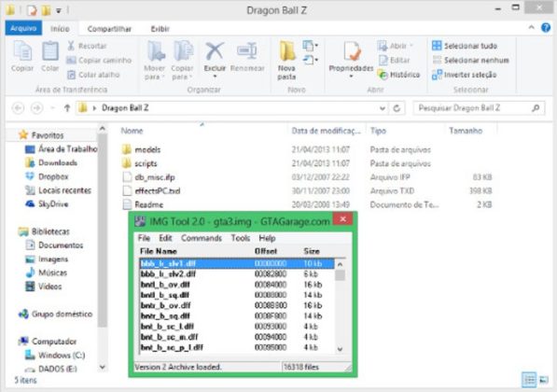Sort by the Tamanho column header
Screen dimensions: 557x392
[x=466, y=131]
